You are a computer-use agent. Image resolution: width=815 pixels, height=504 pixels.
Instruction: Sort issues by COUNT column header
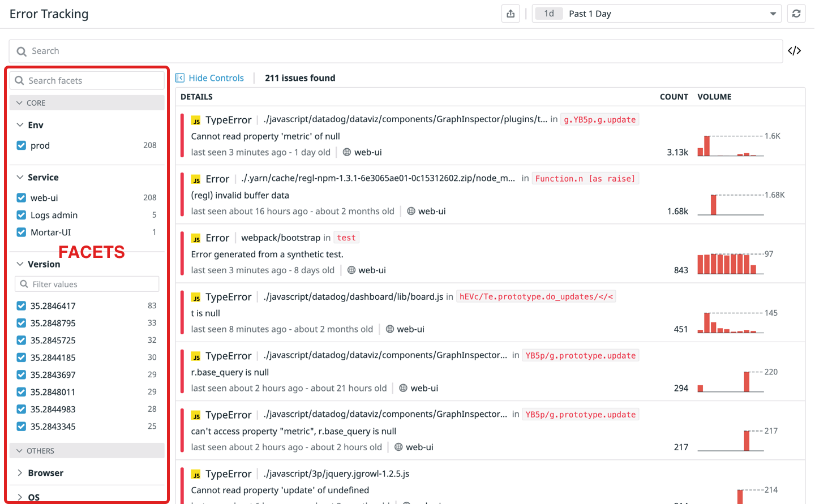(x=674, y=97)
